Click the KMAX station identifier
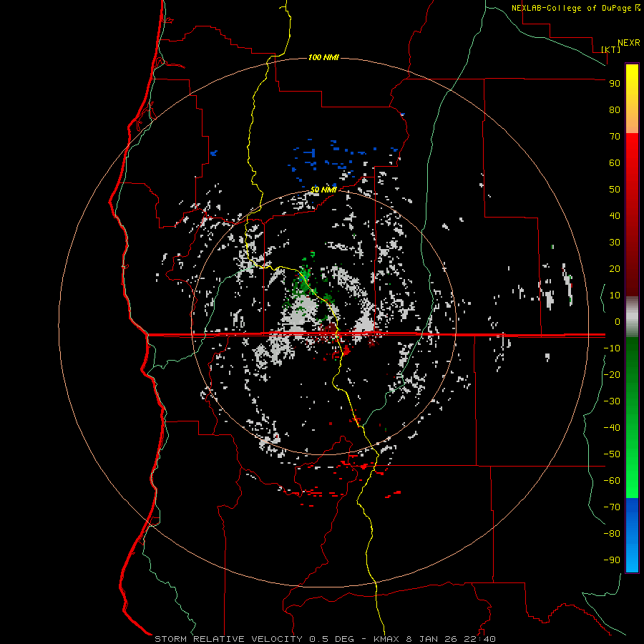Viewport: 644px width, 644px height. pyautogui.click(x=387, y=639)
